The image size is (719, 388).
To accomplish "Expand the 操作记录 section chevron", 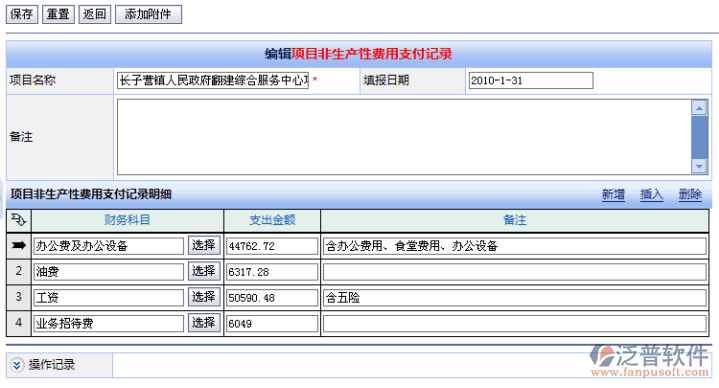I will pos(17,365).
